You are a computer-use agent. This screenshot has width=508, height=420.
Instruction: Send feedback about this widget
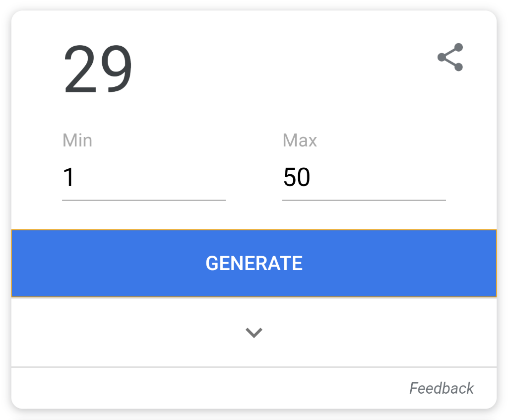point(441,388)
